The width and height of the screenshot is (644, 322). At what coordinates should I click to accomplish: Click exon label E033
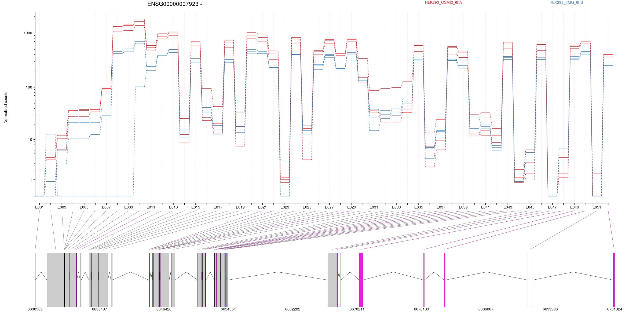pos(396,207)
